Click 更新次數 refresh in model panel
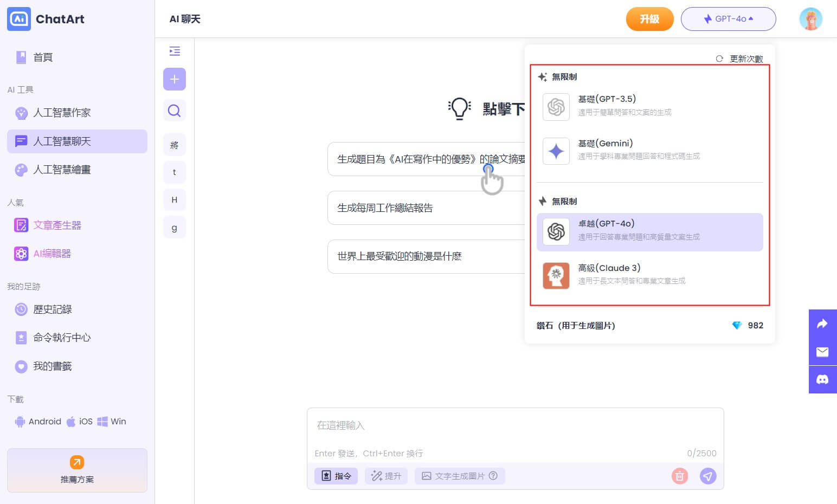Viewport: 837px width, 504px height. [x=739, y=59]
